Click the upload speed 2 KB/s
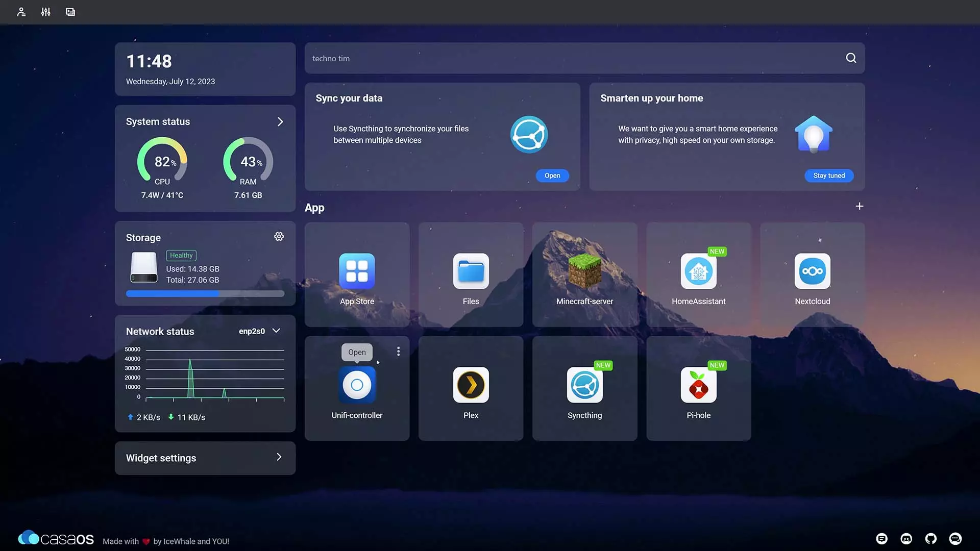This screenshot has width=980, height=551. click(143, 417)
